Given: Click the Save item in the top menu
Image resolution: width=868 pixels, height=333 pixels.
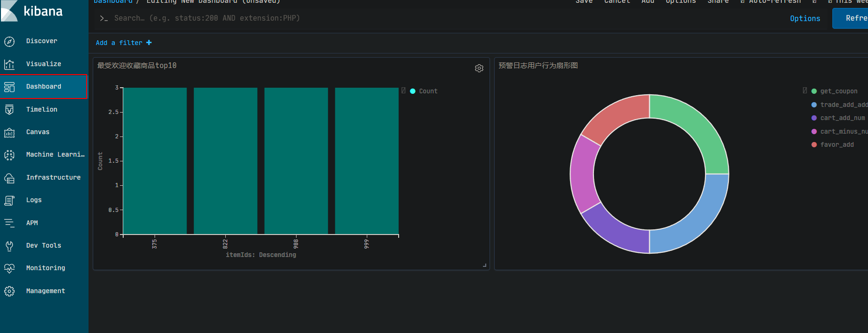Looking at the screenshot, I should click(x=584, y=2).
